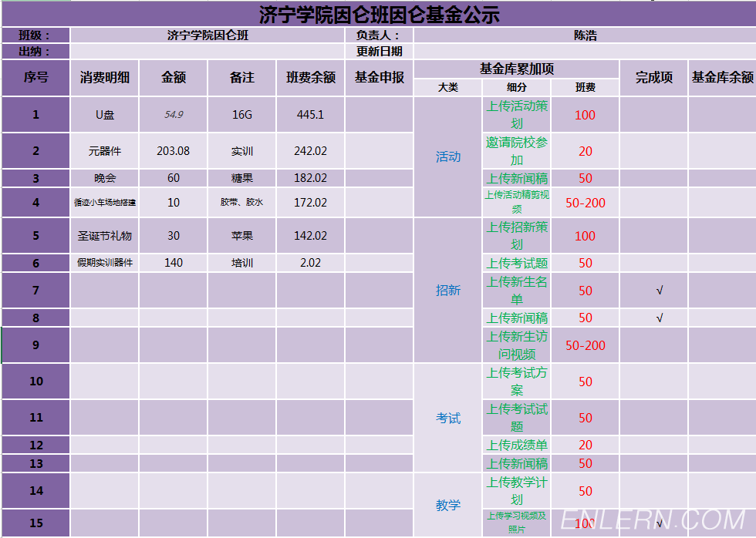The width and height of the screenshot is (756, 538).
Task: Select the 金额 column header
Action: 174,78
